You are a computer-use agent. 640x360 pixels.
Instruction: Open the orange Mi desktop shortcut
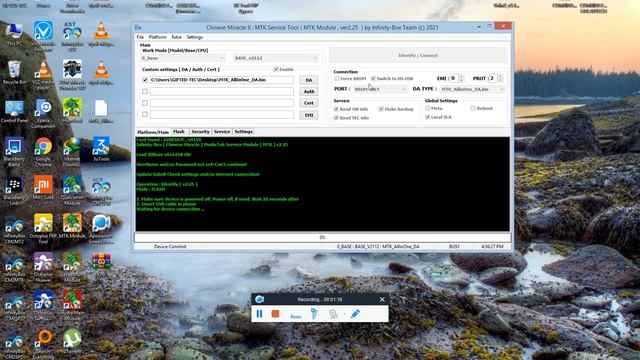click(x=43, y=187)
